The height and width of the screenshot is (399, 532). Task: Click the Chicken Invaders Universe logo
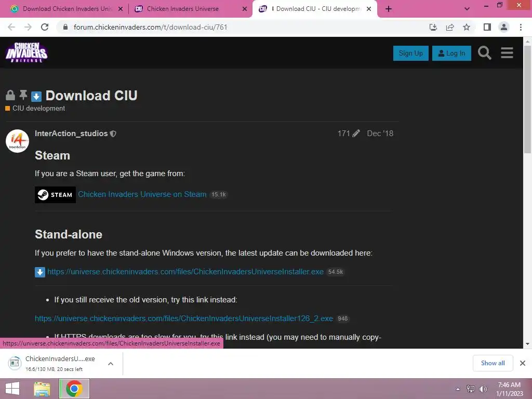[x=26, y=52]
